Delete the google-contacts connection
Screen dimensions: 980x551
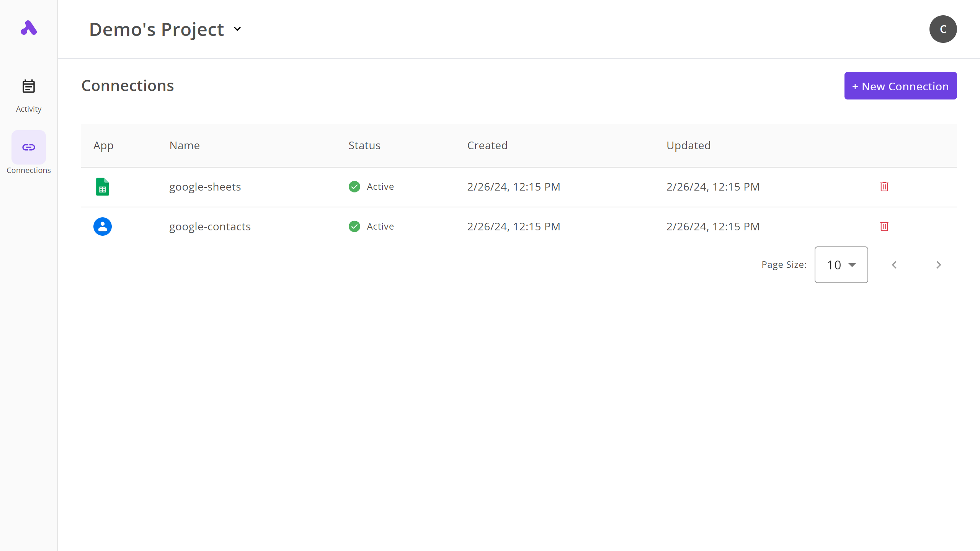(x=884, y=227)
